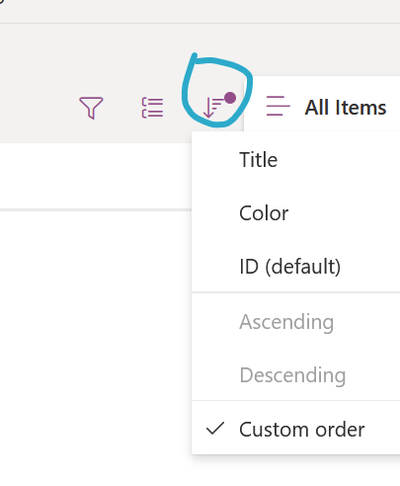Image resolution: width=400 pixels, height=486 pixels.
Task: Open the All Items view switcher
Action: coord(327,107)
